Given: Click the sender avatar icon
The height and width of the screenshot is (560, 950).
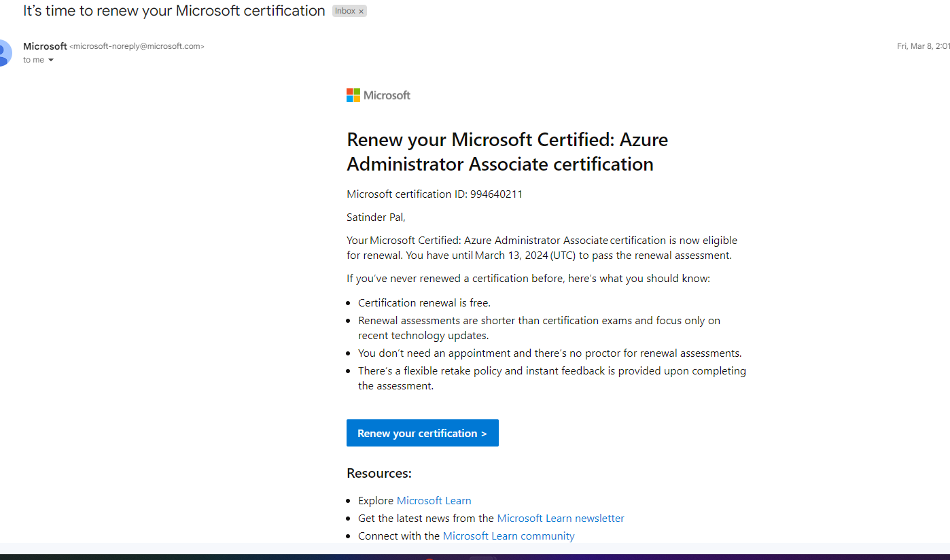Looking at the screenshot, I should [x=4, y=53].
